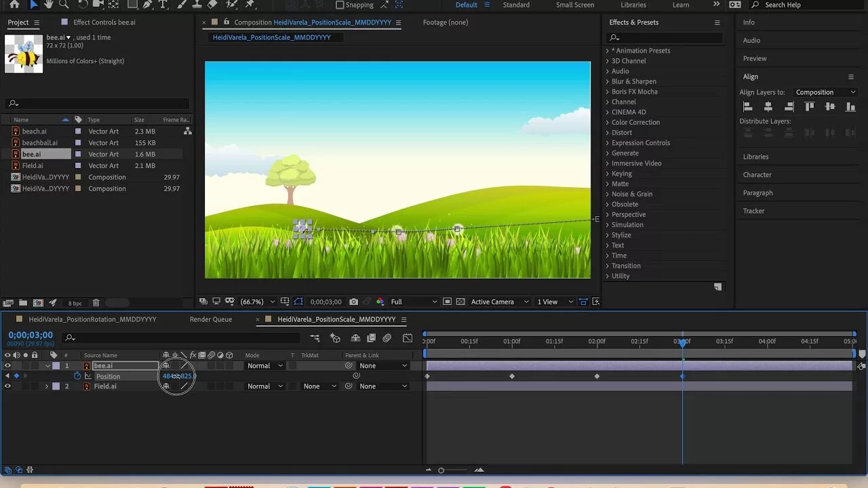Hide the bee.ai layer
The height and width of the screenshot is (488, 868).
tap(7, 366)
